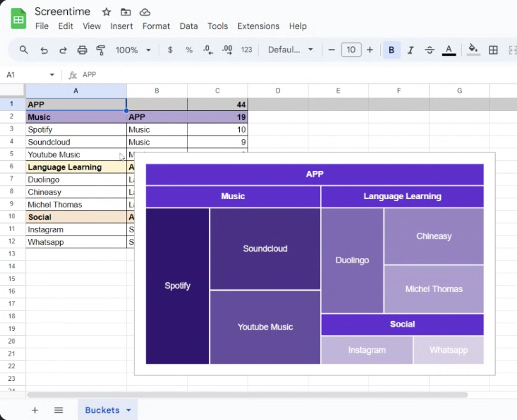Image resolution: width=517 pixels, height=420 pixels.
Task: Increase decimal places
Action: pos(227,50)
